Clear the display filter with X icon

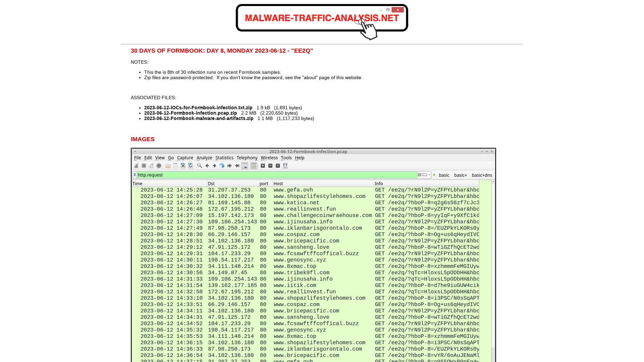point(419,175)
